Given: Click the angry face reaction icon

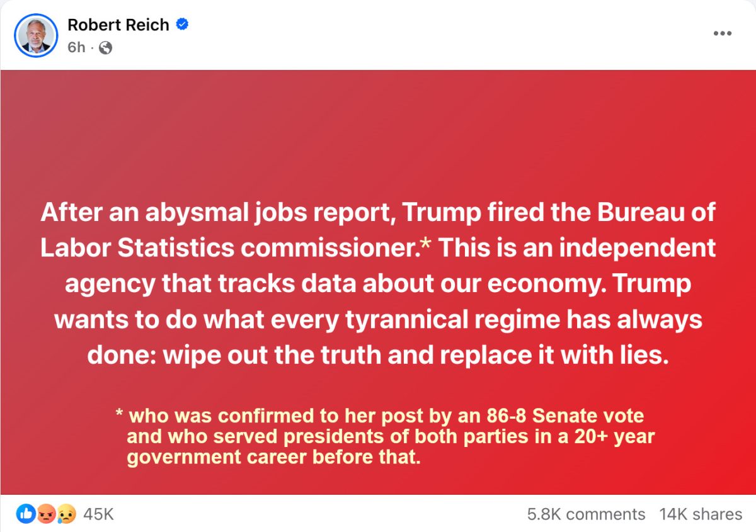Looking at the screenshot, I should pyautogui.click(x=46, y=514).
